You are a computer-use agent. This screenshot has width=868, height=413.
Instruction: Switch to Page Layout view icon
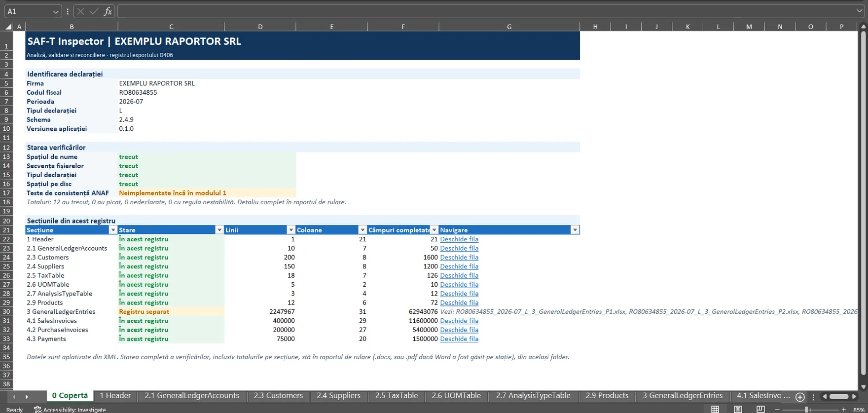point(738,409)
